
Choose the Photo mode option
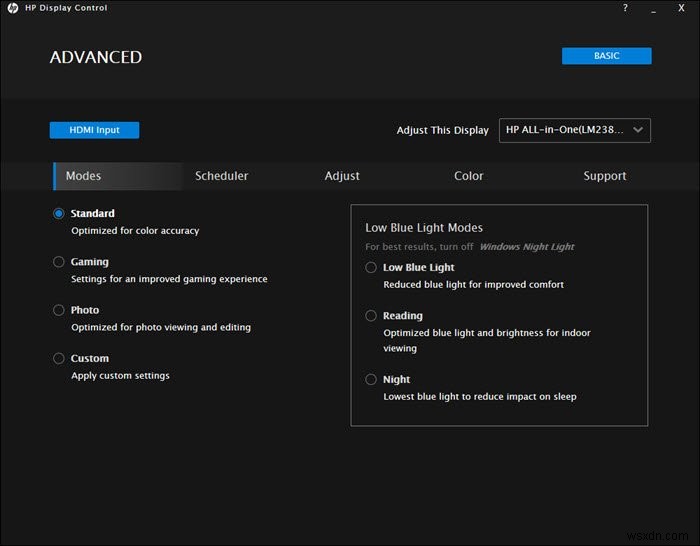(59, 310)
